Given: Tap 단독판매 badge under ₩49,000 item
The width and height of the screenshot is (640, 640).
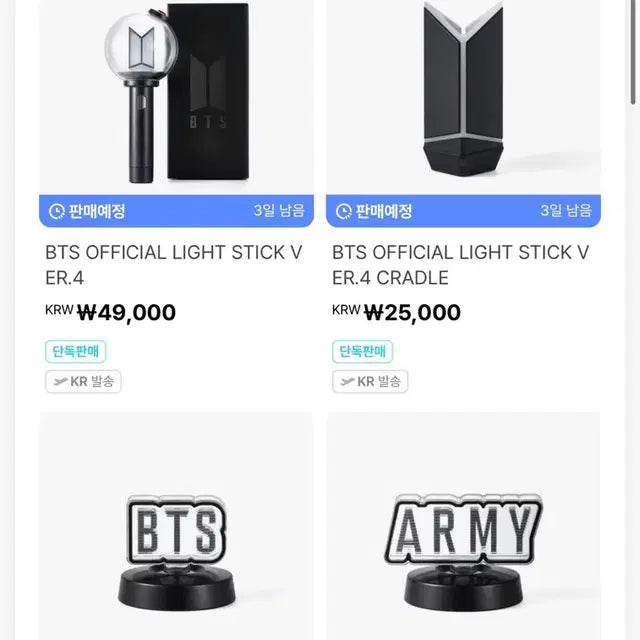Looking at the screenshot, I should click(76, 351).
